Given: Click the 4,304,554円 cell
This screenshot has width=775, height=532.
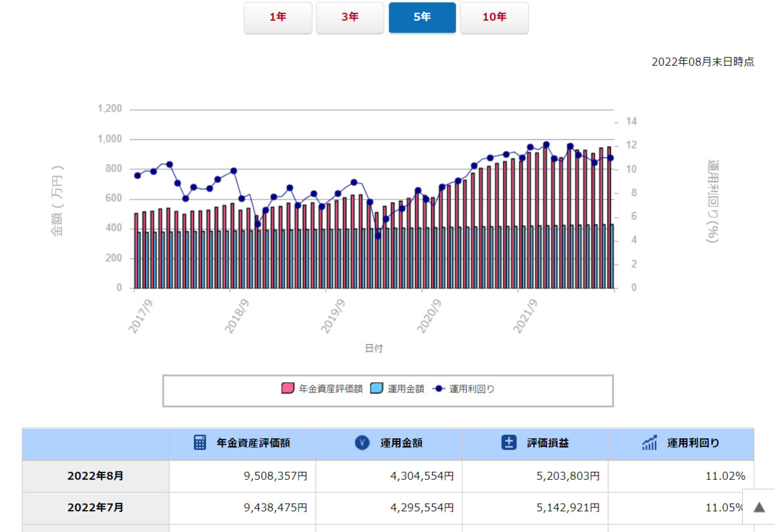Looking at the screenshot, I should pos(389,476).
